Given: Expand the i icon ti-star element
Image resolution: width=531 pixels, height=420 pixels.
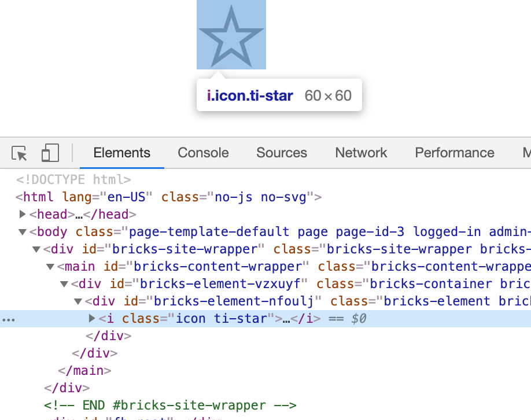Looking at the screenshot, I should pos(92,318).
